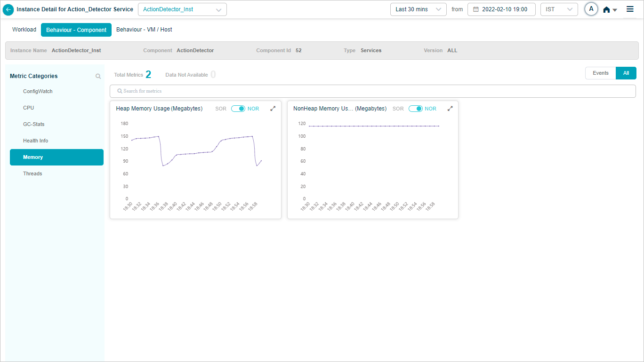This screenshot has width=644, height=362.
Task: Select the Threads metric category
Action: (x=32, y=174)
